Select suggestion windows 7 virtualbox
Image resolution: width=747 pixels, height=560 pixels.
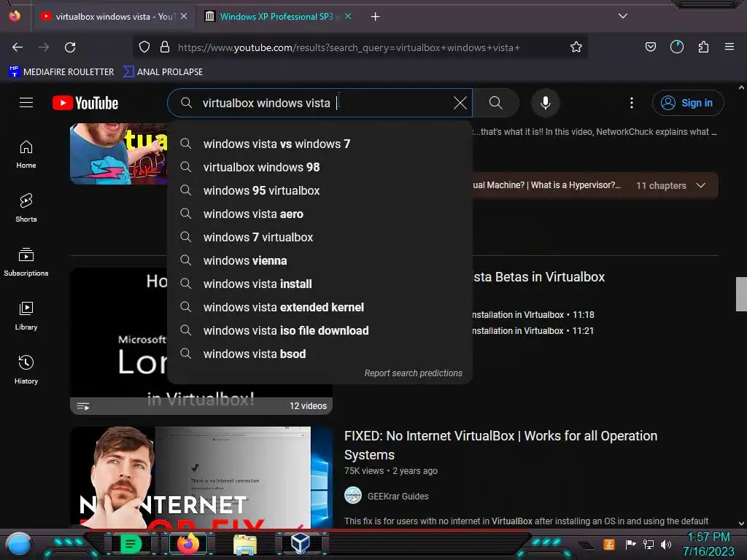point(320,237)
